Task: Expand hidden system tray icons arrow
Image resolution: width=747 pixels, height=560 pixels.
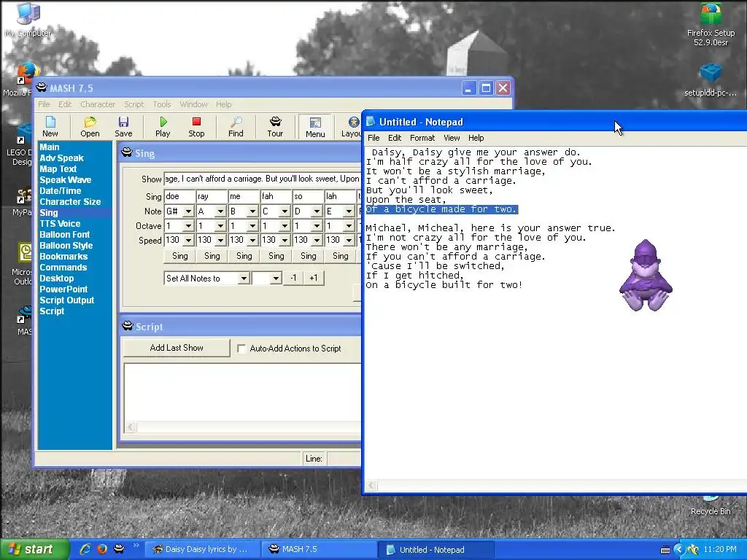Action: (x=679, y=550)
